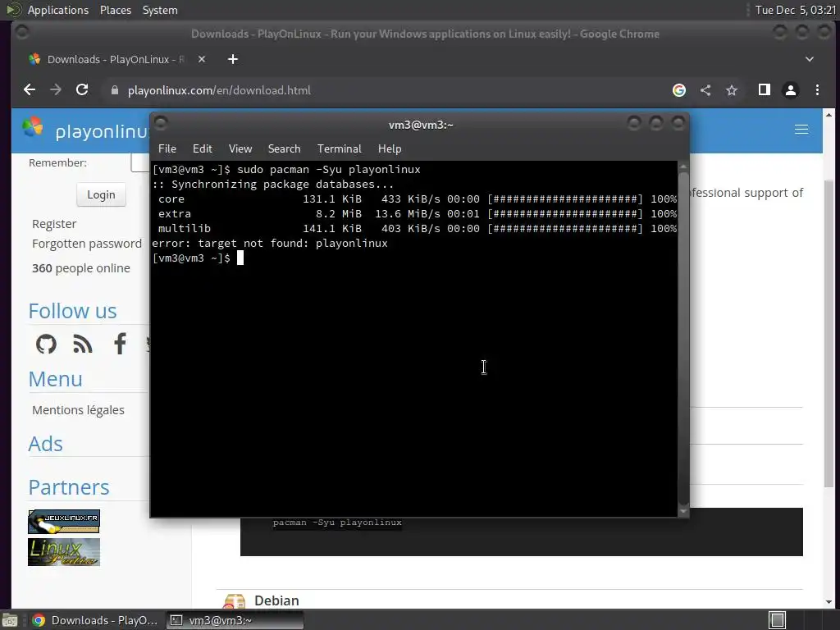Toggle Chrome side panel icon

tap(765, 90)
